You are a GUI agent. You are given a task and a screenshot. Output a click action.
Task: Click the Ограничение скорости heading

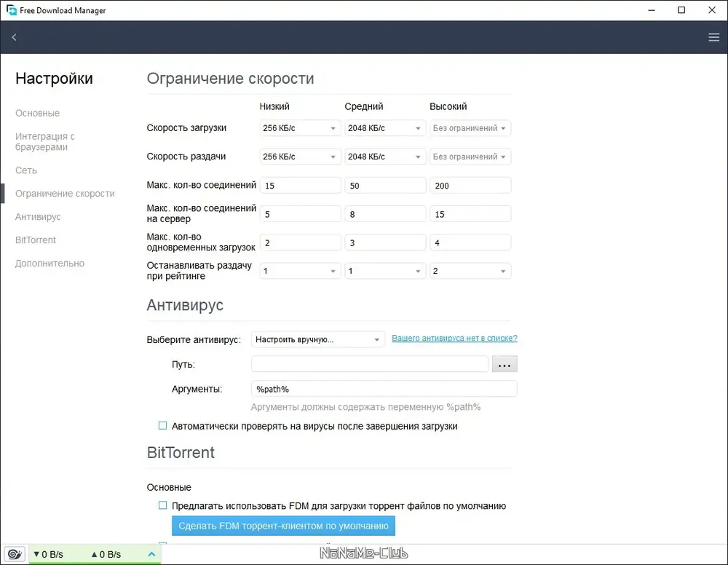230,79
